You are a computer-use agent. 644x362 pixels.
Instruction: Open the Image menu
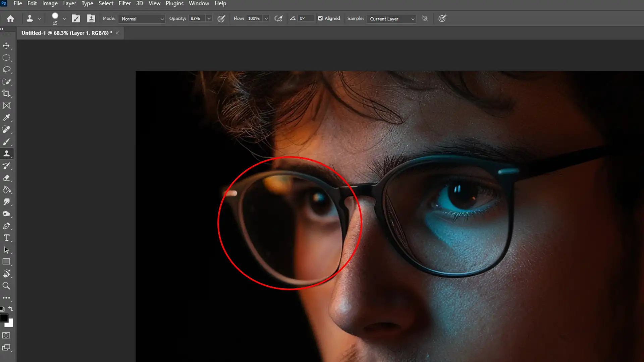pos(50,4)
